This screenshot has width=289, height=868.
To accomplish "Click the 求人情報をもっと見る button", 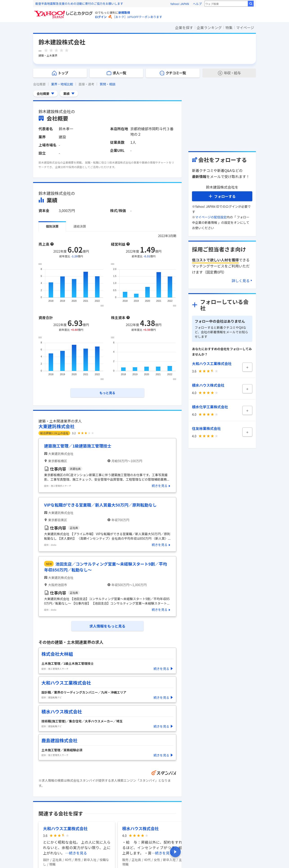I will (107, 626).
